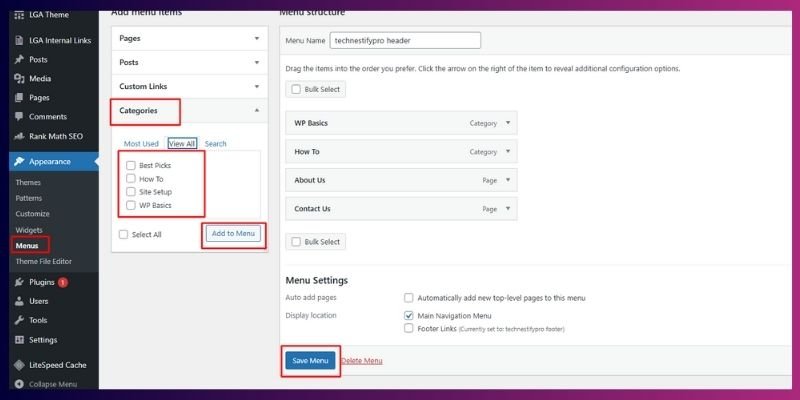Click the Appearance paintbrush icon
Image resolution: width=800 pixels, height=400 pixels.
click(x=19, y=161)
